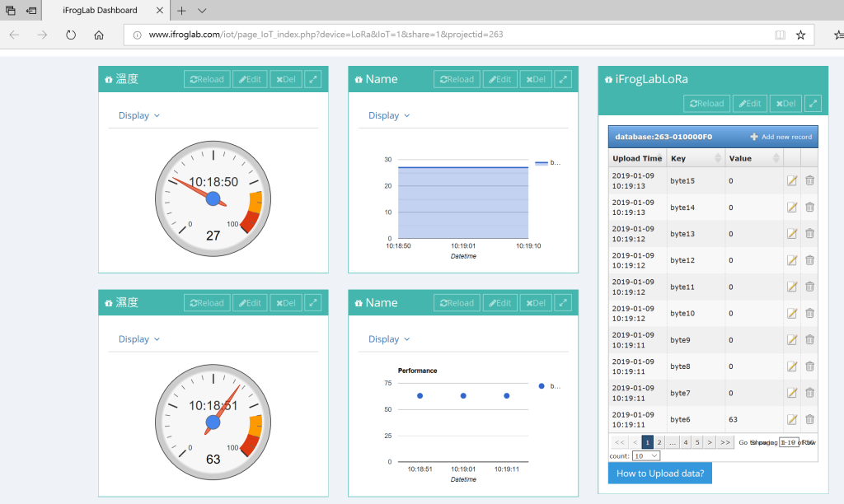Edit the byte14 record
This screenshot has width=844, height=504.
[792, 207]
